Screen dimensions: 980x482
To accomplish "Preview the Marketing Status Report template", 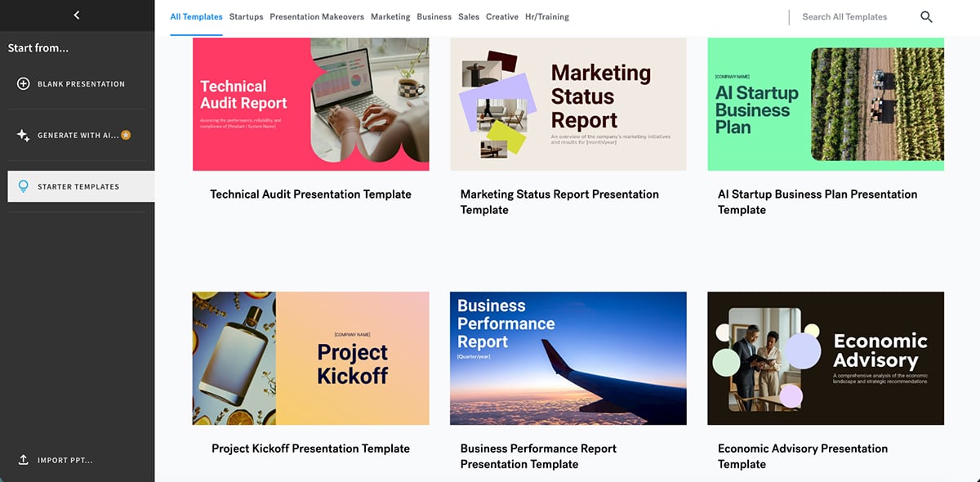I will click(x=568, y=104).
